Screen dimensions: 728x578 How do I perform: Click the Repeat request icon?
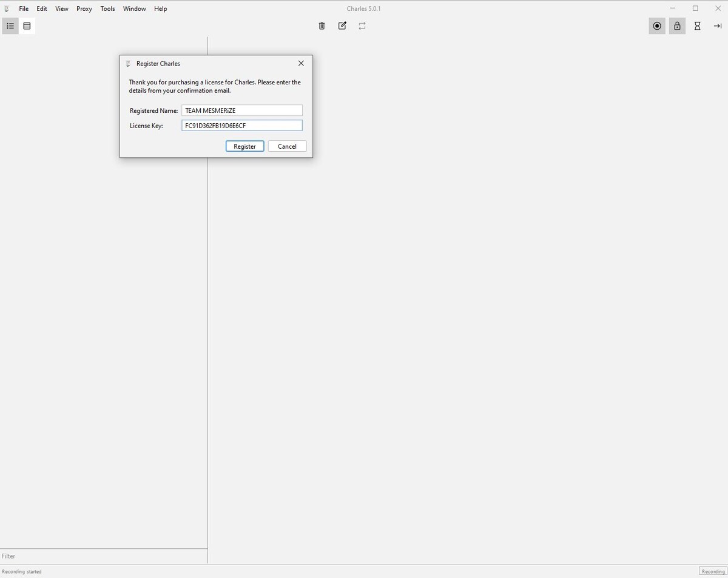362,26
